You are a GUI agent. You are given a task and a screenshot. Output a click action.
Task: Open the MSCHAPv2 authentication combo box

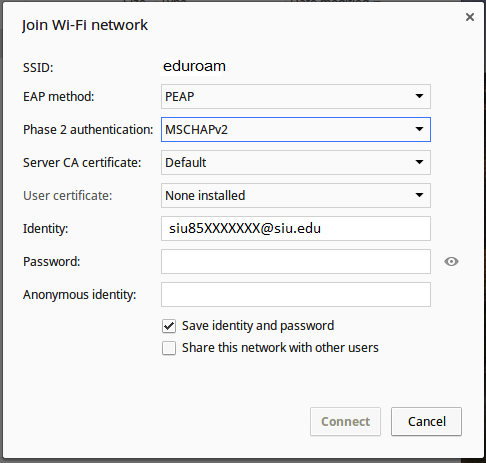(296, 129)
